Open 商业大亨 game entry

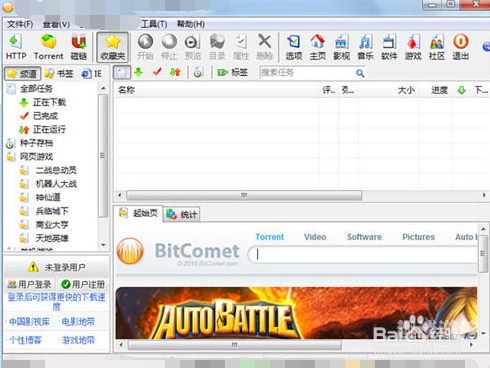point(52,225)
